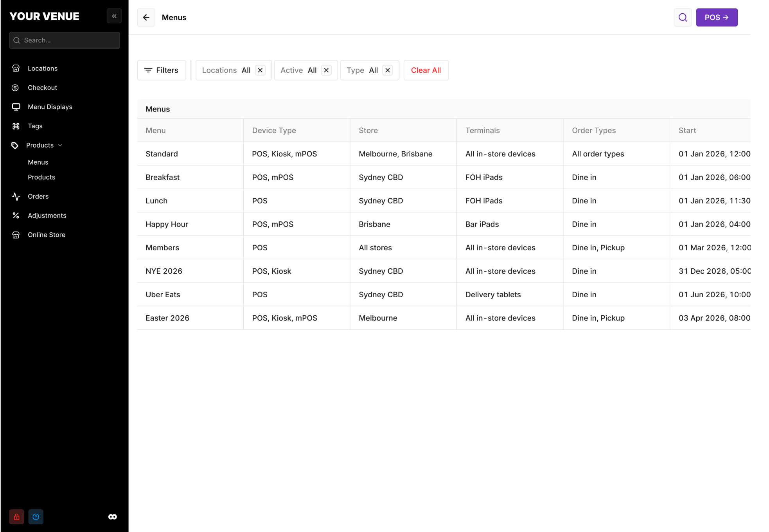Image resolution: width=769 pixels, height=532 pixels.
Task: Click the Adjustments percent icon
Action: pyautogui.click(x=16, y=216)
